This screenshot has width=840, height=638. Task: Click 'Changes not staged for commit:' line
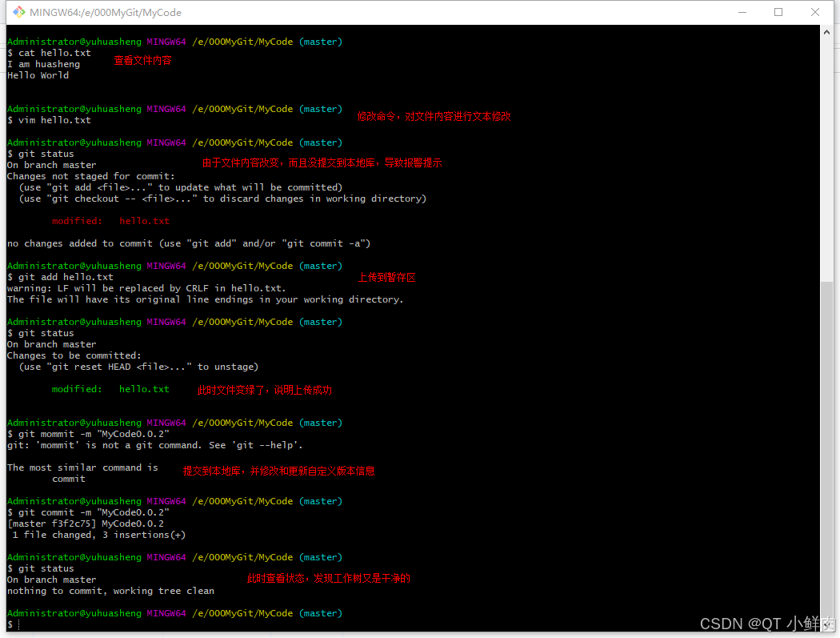91,176
